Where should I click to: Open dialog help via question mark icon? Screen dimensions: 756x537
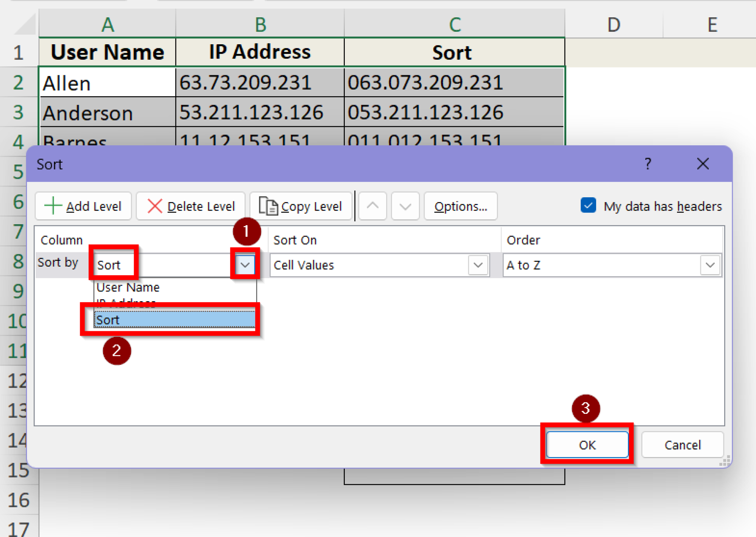point(647,164)
